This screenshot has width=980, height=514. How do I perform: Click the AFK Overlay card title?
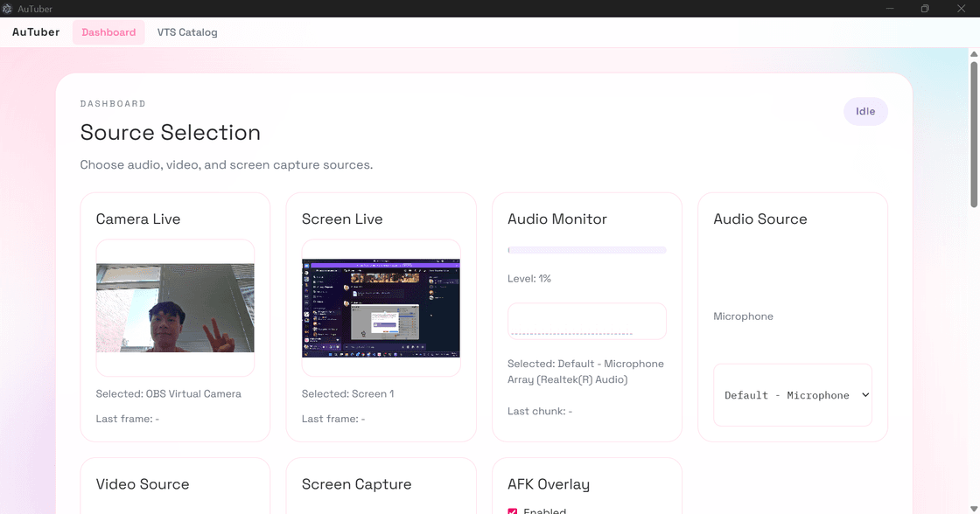click(549, 484)
